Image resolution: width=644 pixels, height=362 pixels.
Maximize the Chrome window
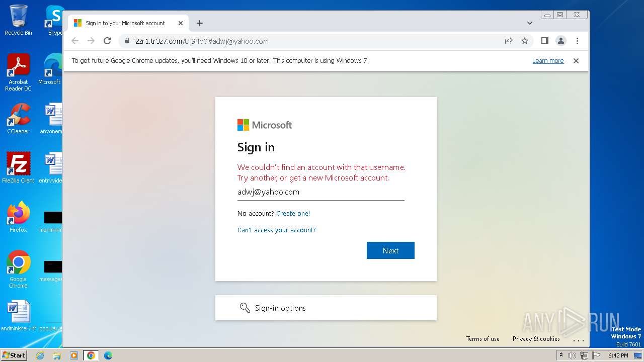(559, 15)
